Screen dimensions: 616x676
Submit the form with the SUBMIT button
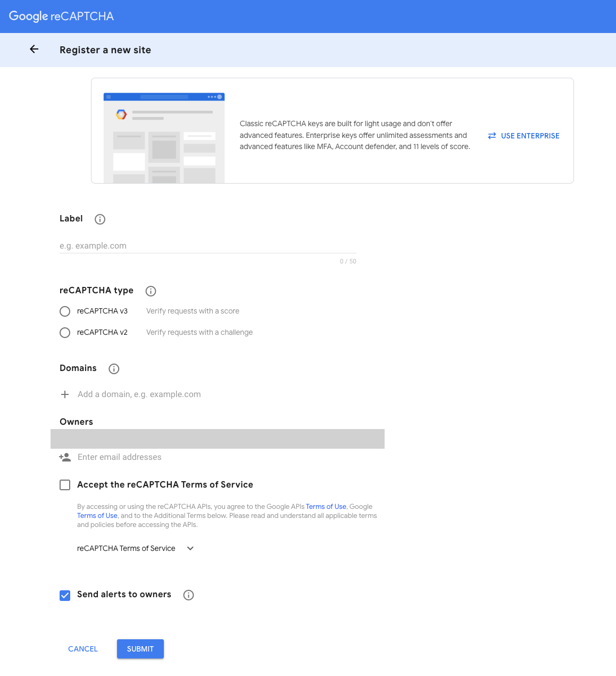tap(140, 649)
